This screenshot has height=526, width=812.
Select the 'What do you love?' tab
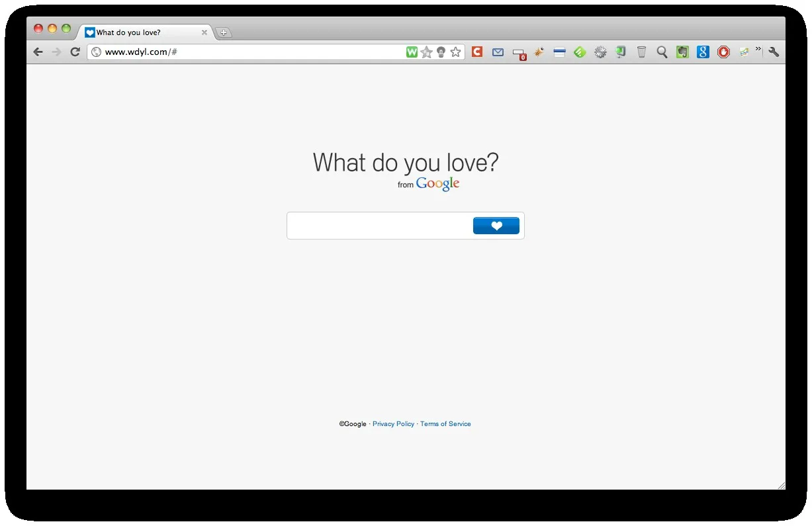(147, 32)
